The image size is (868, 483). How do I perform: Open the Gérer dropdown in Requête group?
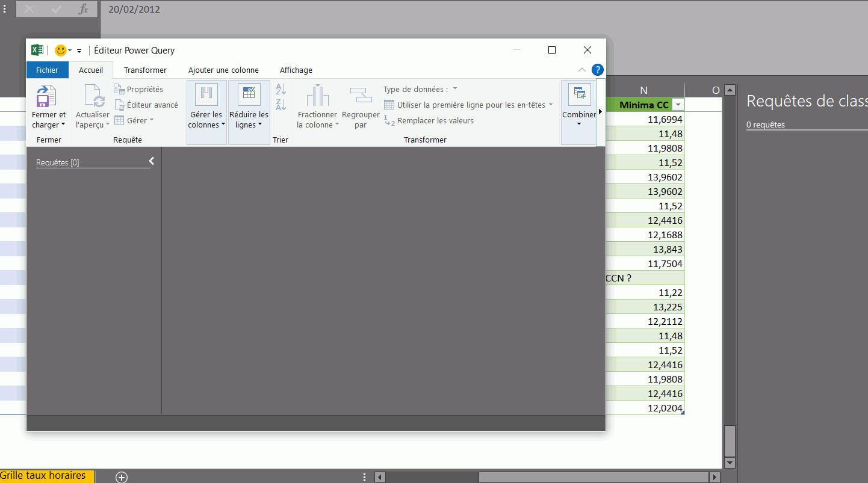point(134,120)
